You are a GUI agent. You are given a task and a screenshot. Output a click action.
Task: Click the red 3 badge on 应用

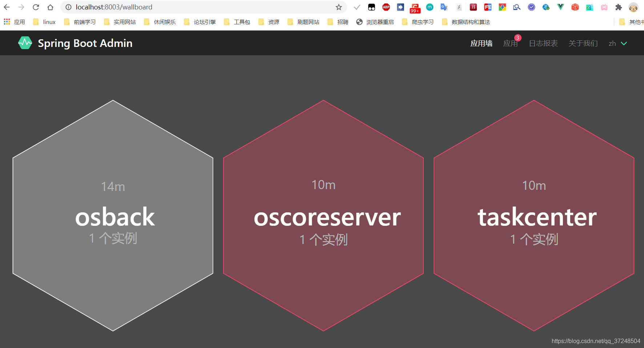(518, 38)
